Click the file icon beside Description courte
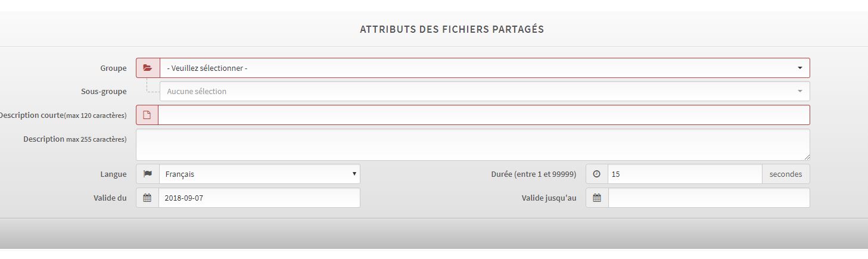Image resolution: width=868 pixels, height=259 pixels. 147,115
